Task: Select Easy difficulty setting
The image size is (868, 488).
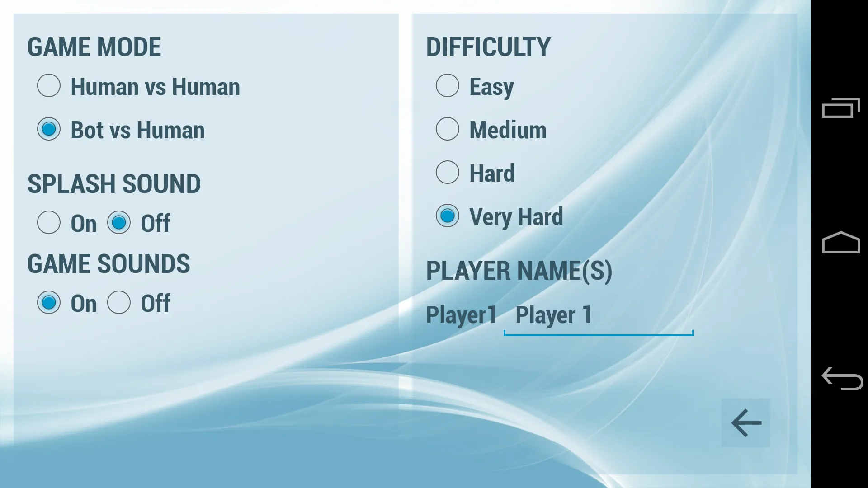Action: 448,85
